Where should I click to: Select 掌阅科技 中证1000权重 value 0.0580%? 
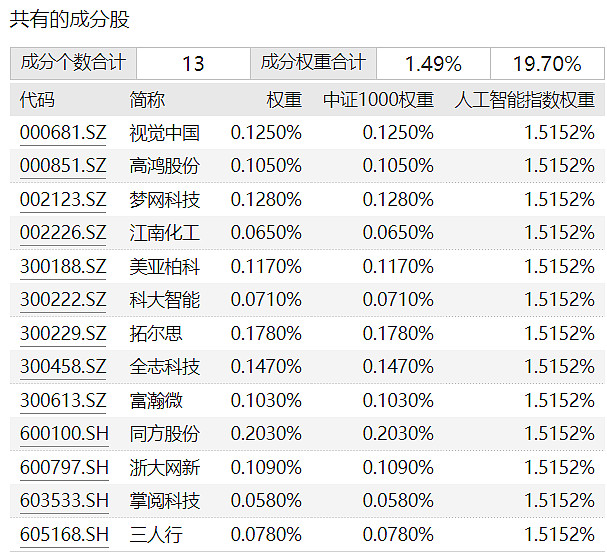point(398,501)
